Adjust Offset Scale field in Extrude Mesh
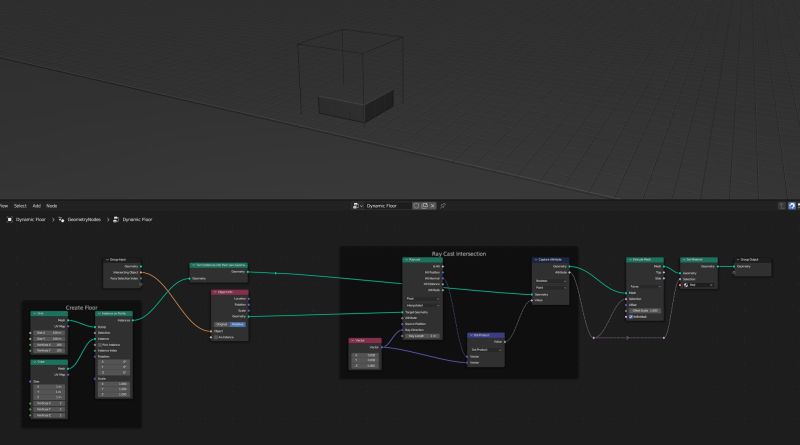 [645, 311]
